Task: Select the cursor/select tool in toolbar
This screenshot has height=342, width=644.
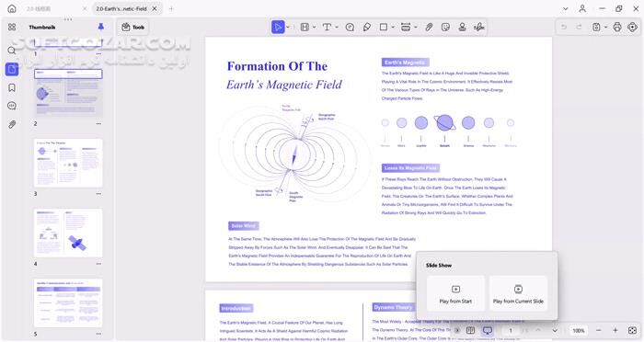Action: pos(278,27)
